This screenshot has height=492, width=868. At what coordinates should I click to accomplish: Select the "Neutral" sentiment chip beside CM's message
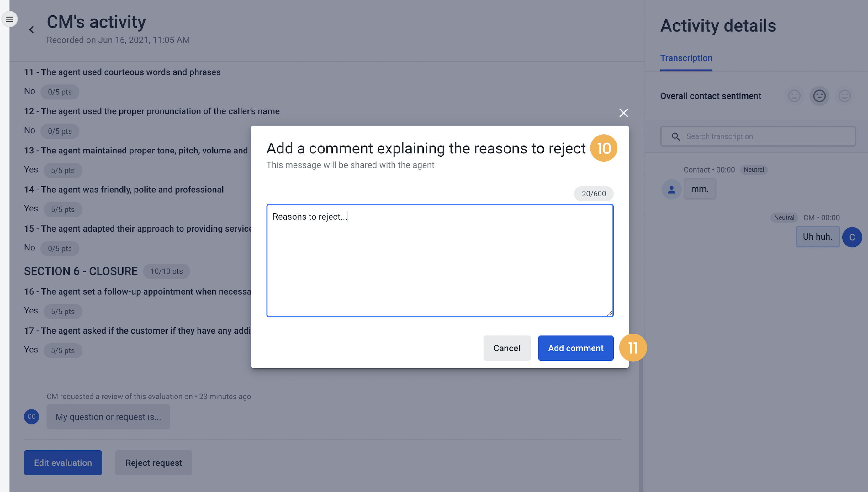[784, 217]
